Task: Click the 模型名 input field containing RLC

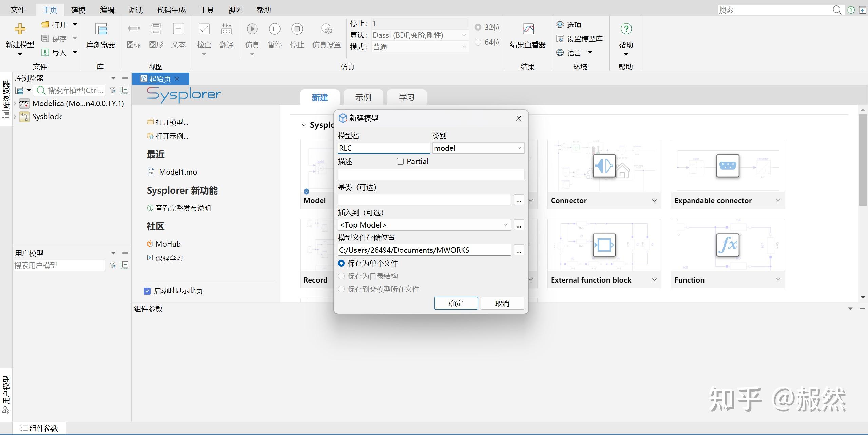Action: point(384,148)
